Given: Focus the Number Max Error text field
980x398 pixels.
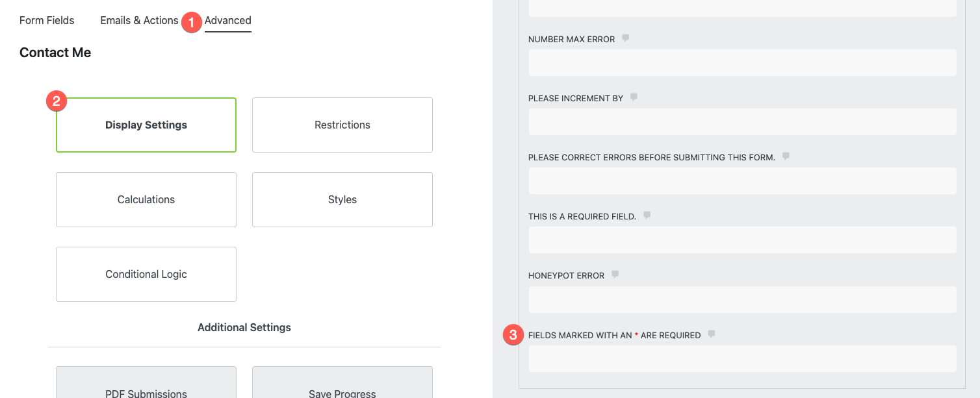Looking at the screenshot, I should pos(742,63).
